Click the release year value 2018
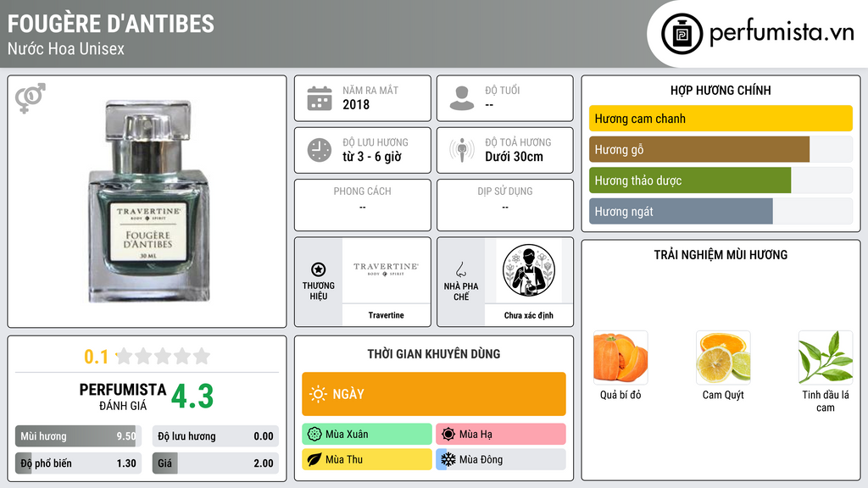Image resolution: width=868 pixels, height=488 pixels. click(x=356, y=104)
